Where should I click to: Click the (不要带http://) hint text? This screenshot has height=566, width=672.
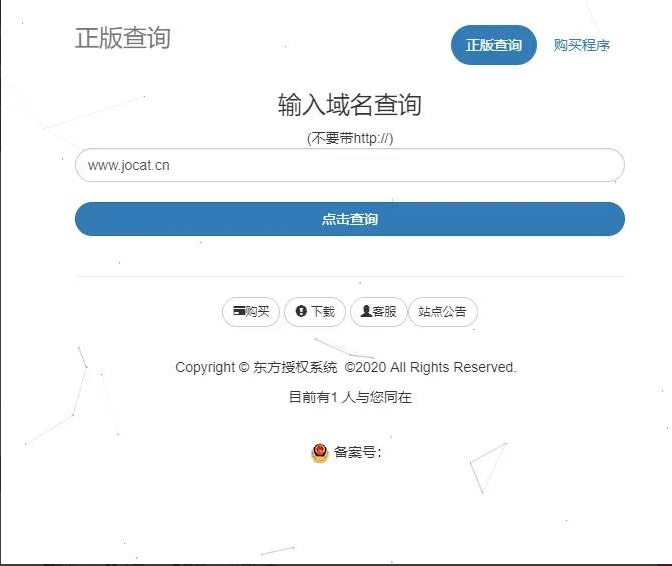[350, 138]
